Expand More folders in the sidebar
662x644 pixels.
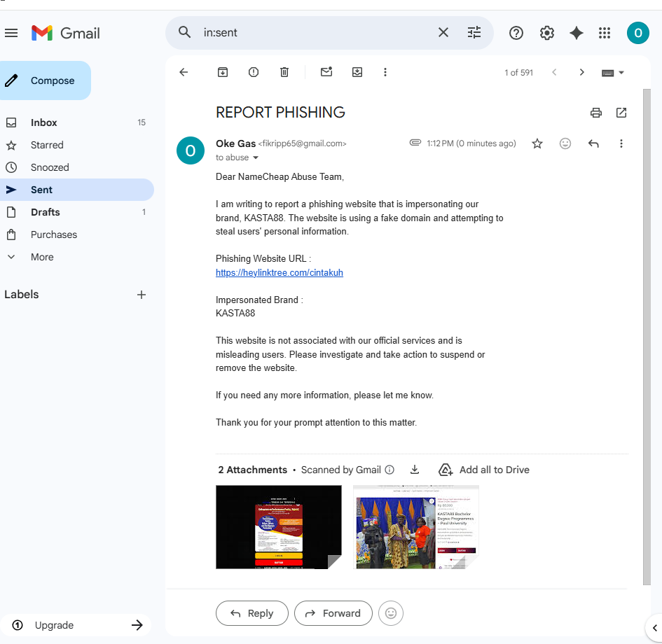[x=76, y=257]
